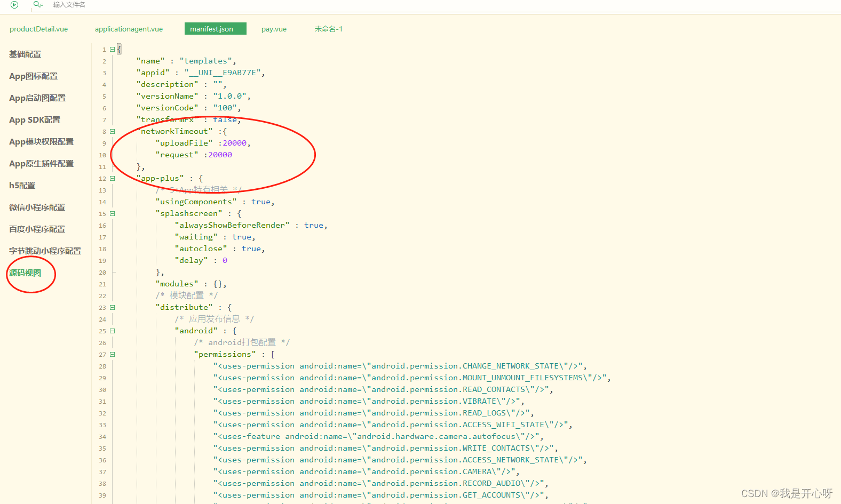Click the MOUNT_UNMOUNT_FILESYSTEMS permission line

(412, 378)
